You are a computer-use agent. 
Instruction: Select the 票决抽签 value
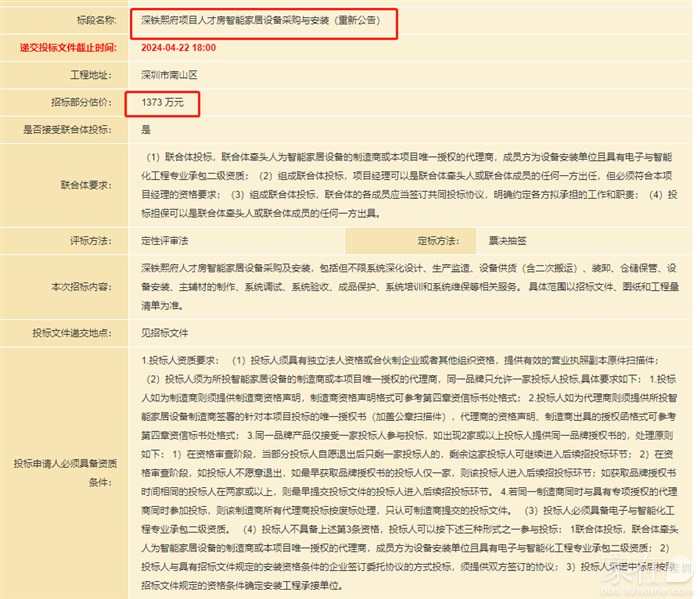[508, 240]
